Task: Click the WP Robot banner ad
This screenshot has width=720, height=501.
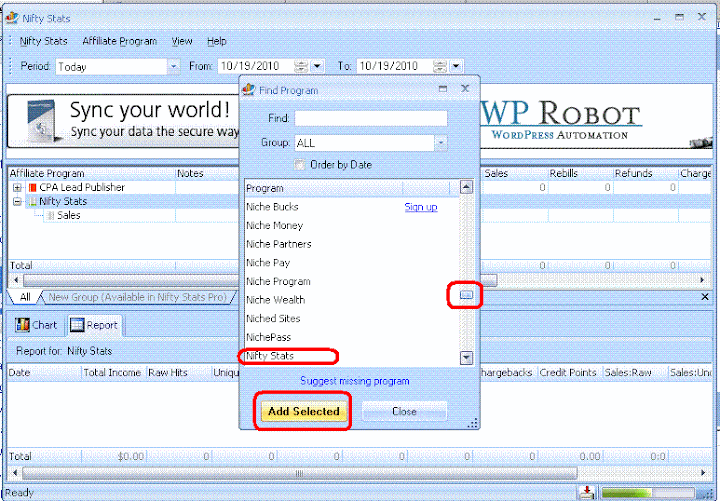Action: tap(596, 121)
